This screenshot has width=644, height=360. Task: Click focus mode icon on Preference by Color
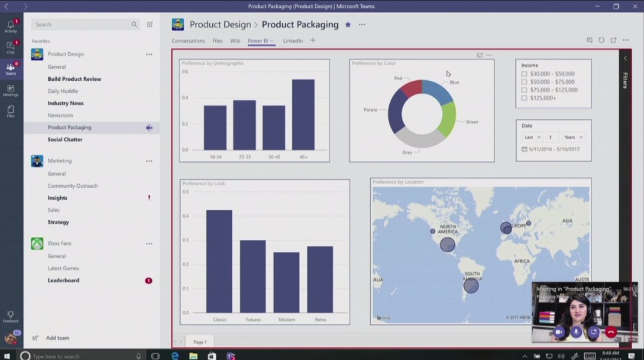click(480, 55)
